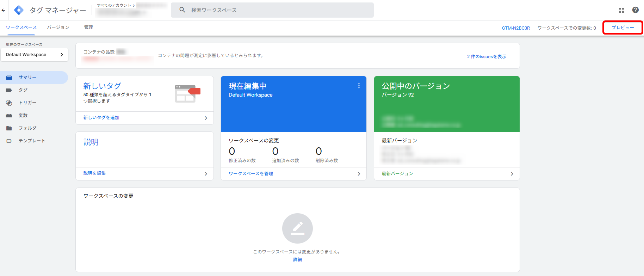Click the GTM-N2BC3R container ID
Image resolution: width=644 pixels, height=276 pixels.
(x=516, y=28)
